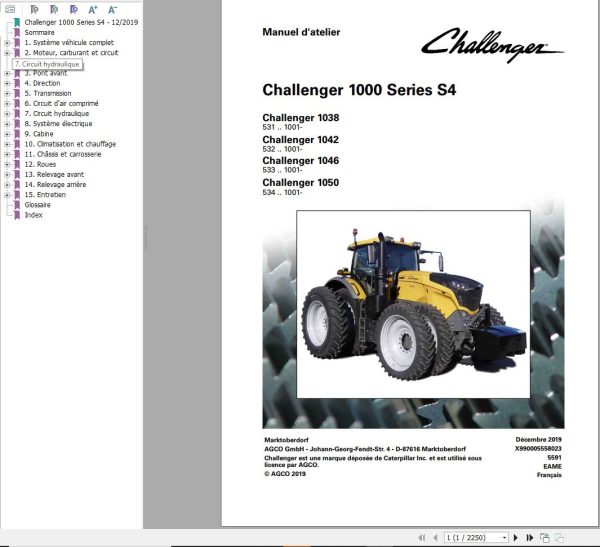Open the 9. Cabine bookmark
Viewport: 600px width, 547px height.
39,134
